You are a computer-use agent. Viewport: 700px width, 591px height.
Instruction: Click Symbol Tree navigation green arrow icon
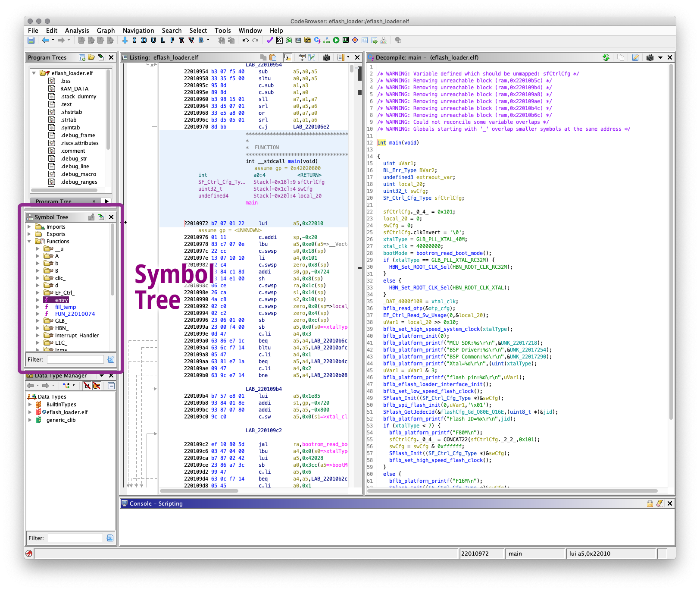pos(101,217)
